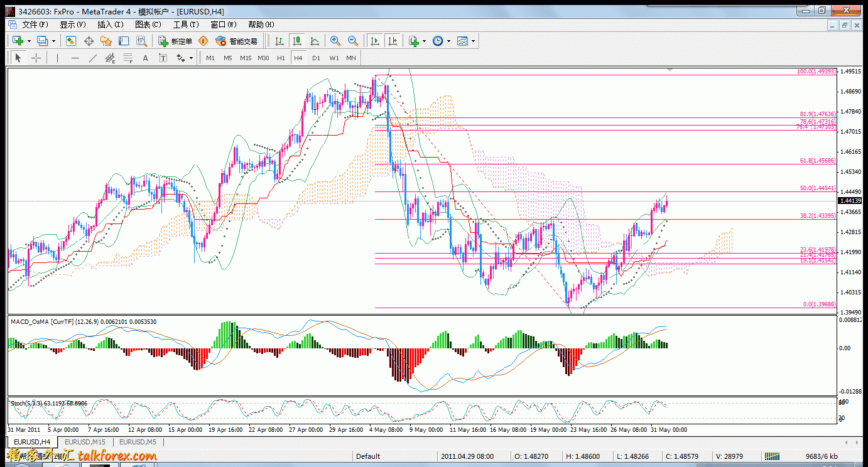Switch chart to bar chart mode
The width and height of the screenshot is (868, 467).
(279, 41)
